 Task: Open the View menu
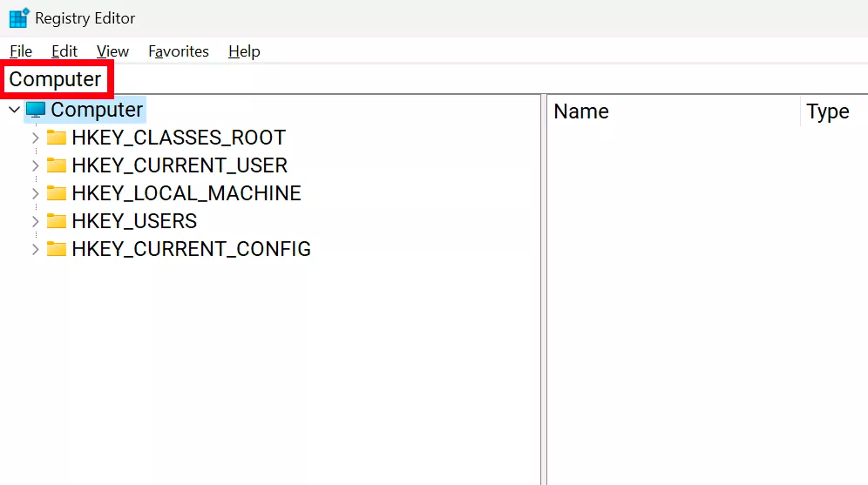click(112, 51)
